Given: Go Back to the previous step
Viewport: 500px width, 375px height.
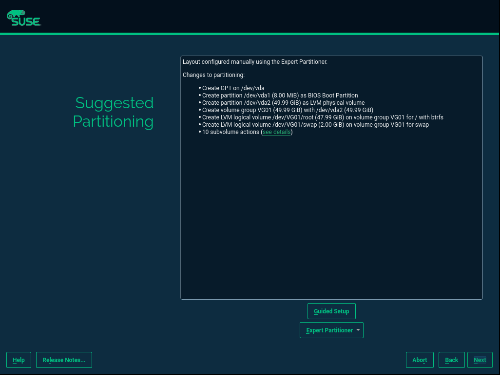Looking at the screenshot, I should [x=451, y=360].
